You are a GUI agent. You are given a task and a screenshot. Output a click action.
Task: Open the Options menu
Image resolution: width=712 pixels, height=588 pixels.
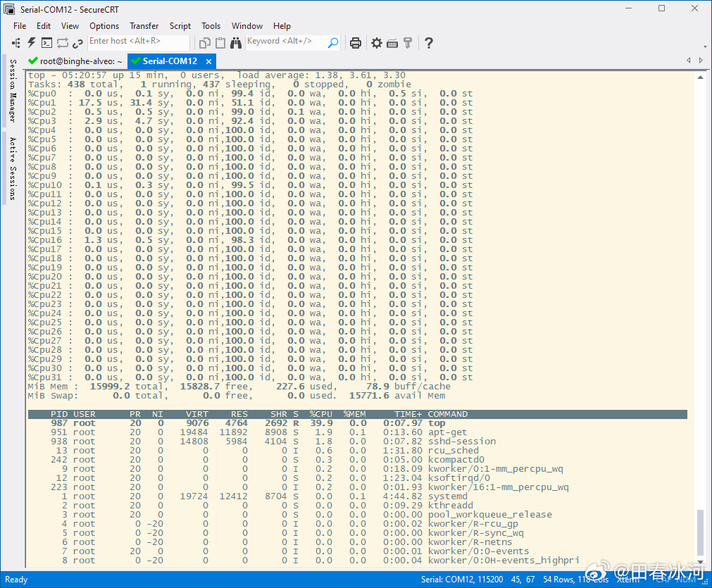click(104, 26)
